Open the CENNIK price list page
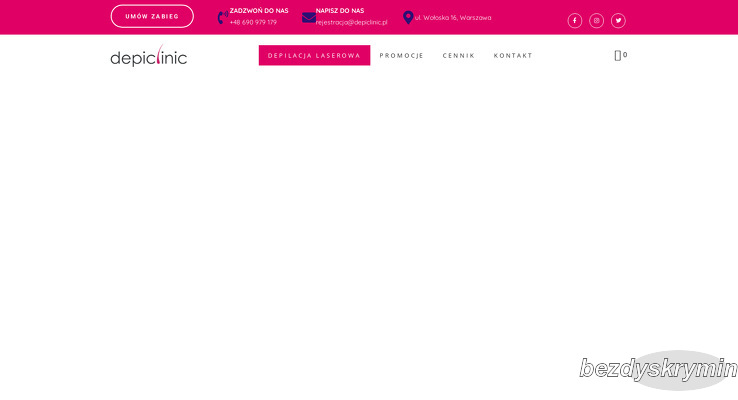This screenshot has height=400, width=738. coord(458,56)
